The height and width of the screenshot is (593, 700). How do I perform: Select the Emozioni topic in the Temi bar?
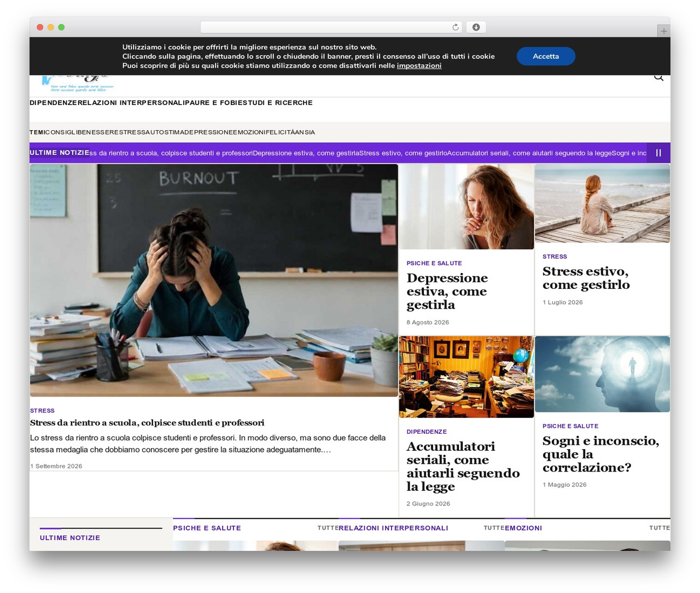tap(249, 132)
